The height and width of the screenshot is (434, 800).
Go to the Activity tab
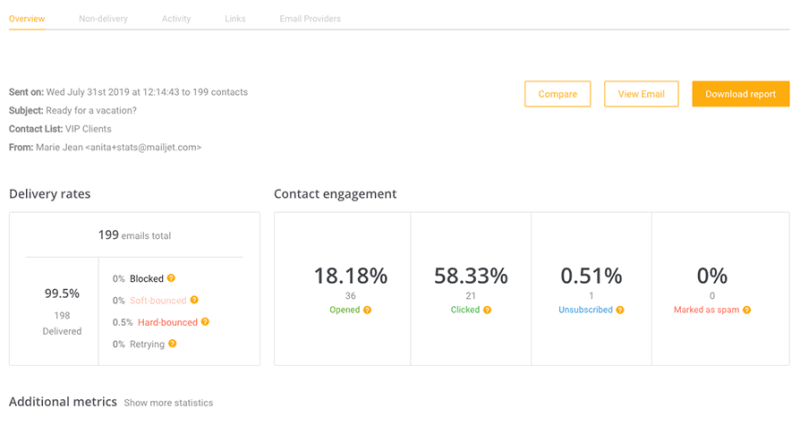pyautogui.click(x=176, y=19)
